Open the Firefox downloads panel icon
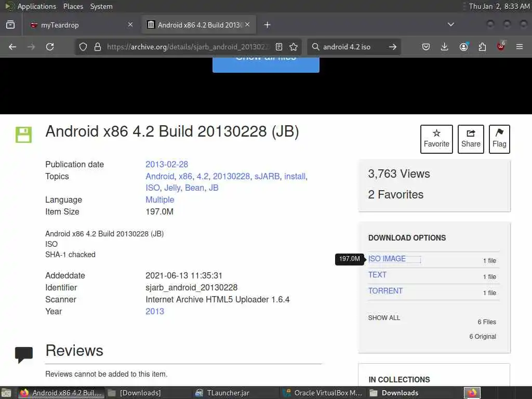 445,47
